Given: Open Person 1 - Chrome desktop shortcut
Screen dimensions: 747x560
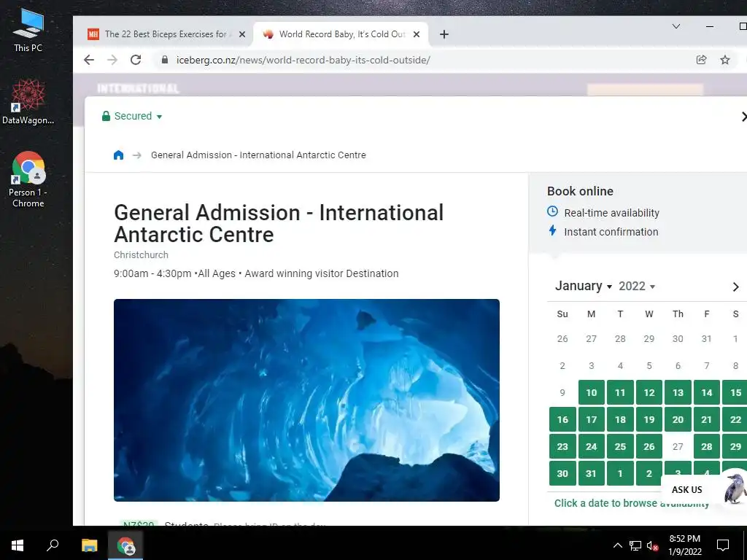Looking at the screenshot, I should pos(28,179).
